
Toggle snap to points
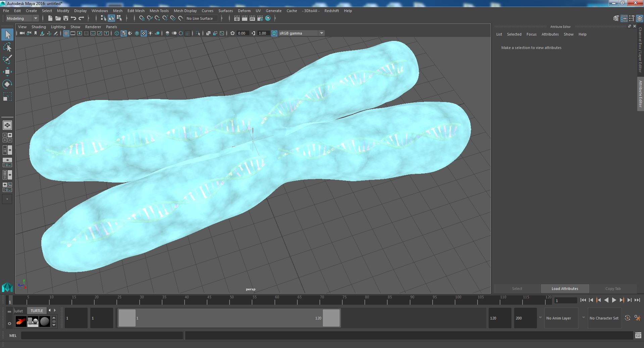pyautogui.click(x=157, y=18)
